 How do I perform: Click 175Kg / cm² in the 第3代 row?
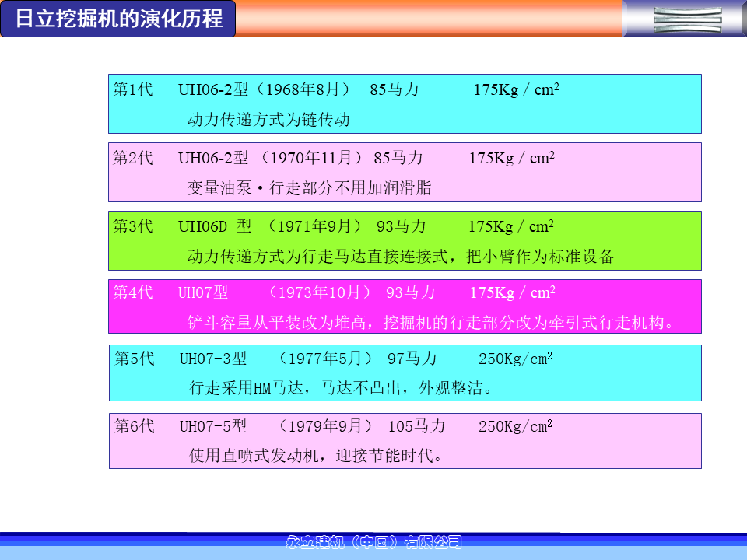pyautogui.click(x=511, y=226)
